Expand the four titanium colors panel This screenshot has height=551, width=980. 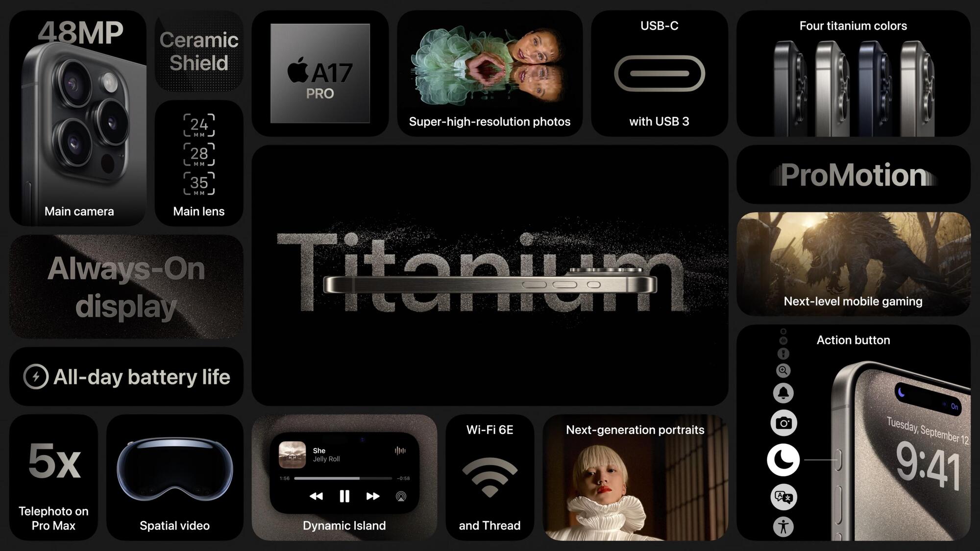tap(853, 76)
